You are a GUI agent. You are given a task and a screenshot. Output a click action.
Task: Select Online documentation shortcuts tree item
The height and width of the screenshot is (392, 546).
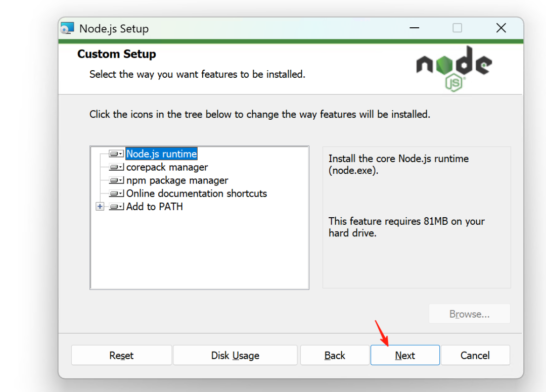[196, 193]
